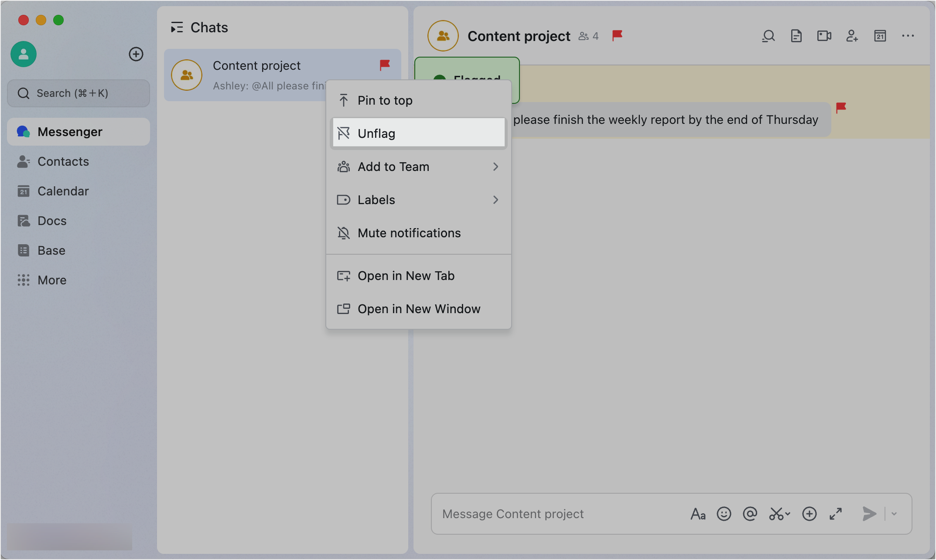Go to Calendar in sidebar
Viewport: 936px width, 560px height.
point(63,191)
